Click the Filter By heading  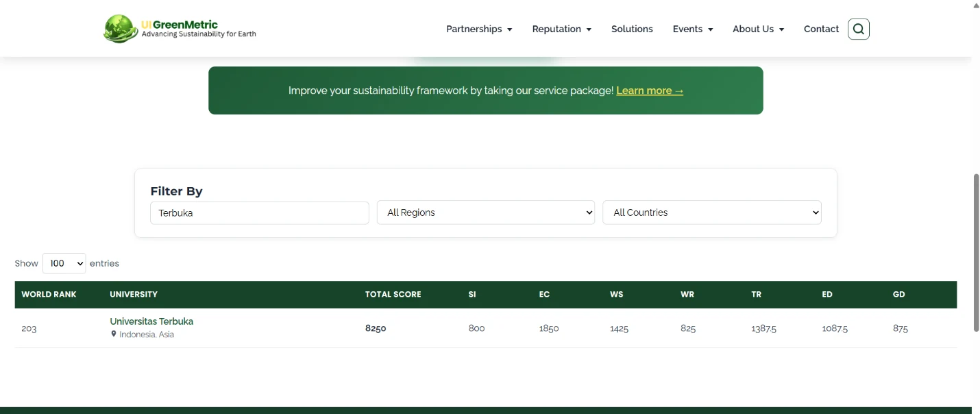pos(176,191)
